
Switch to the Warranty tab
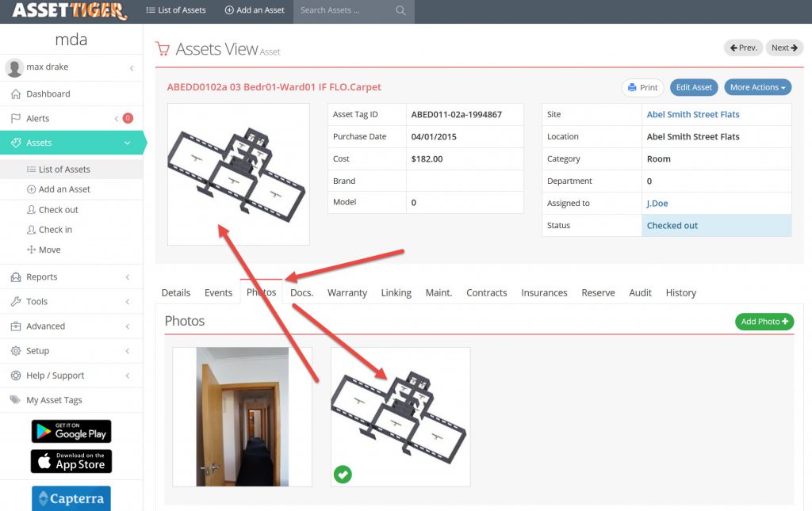(347, 293)
